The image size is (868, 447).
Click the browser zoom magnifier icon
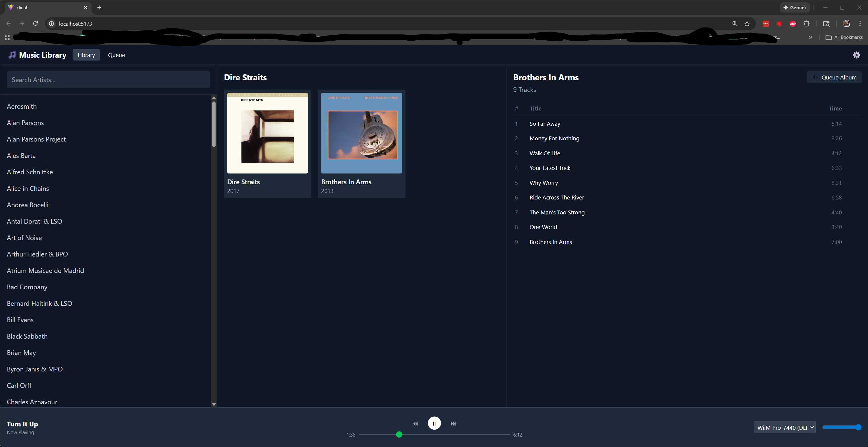pyautogui.click(x=735, y=24)
